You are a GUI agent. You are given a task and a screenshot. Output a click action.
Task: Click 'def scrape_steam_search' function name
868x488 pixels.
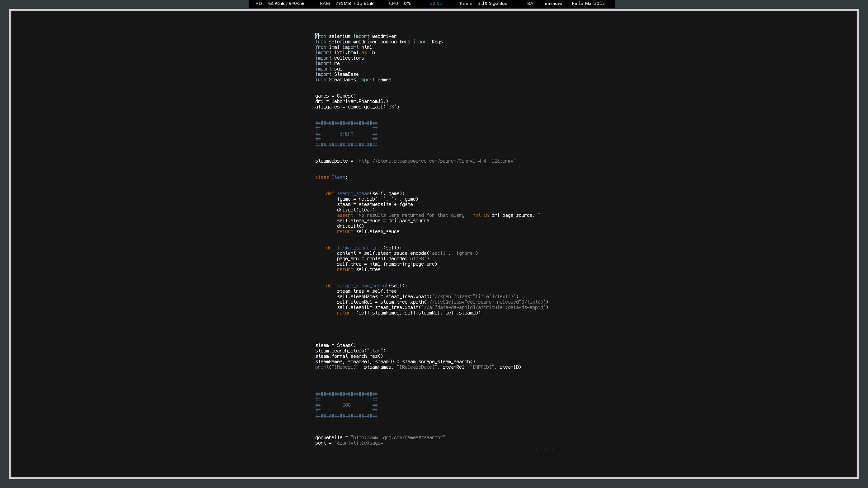point(362,286)
